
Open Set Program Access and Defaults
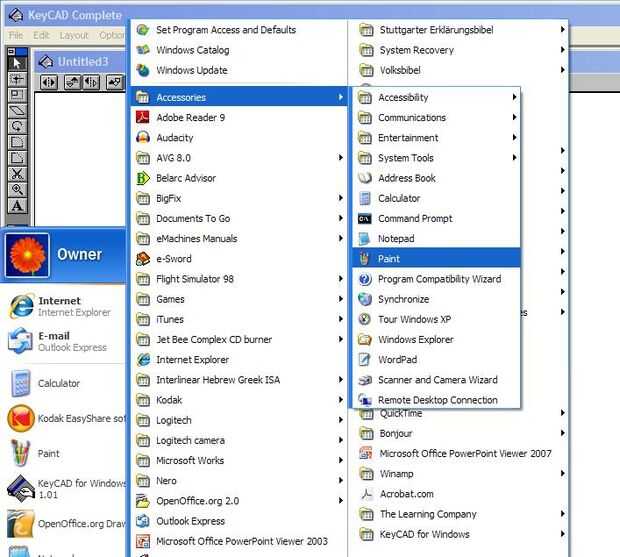point(239,30)
